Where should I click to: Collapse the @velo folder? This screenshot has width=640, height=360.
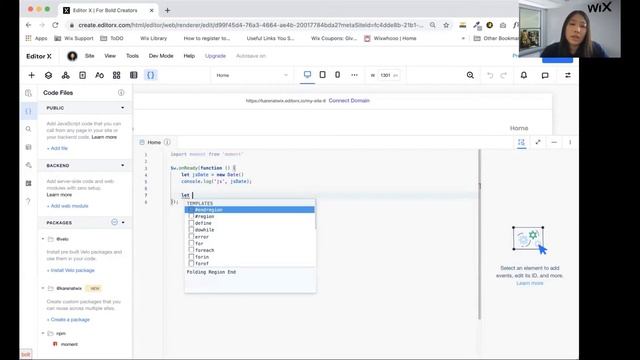tap(43, 239)
